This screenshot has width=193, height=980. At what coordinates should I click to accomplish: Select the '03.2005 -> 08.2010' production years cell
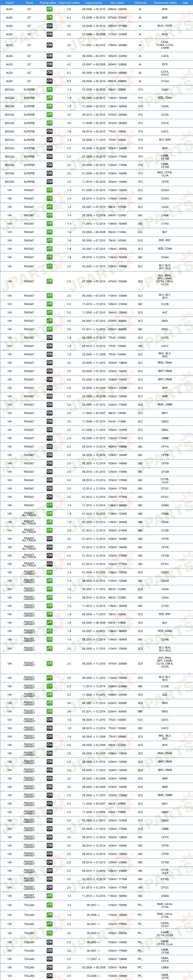94,380
